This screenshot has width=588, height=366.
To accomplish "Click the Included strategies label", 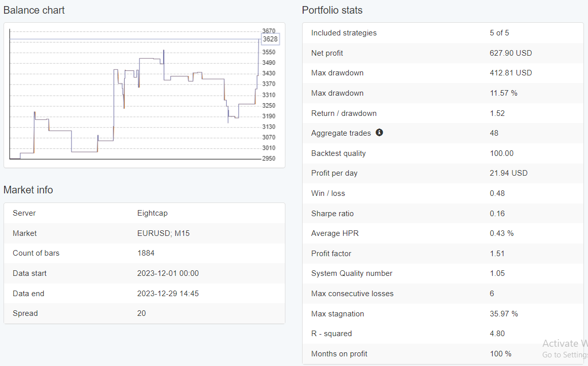I will (344, 33).
